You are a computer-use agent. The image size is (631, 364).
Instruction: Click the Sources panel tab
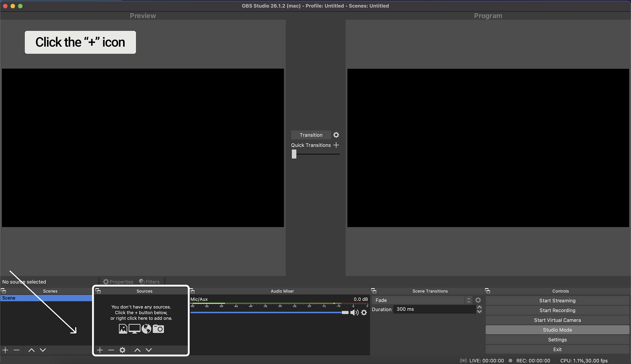pyautogui.click(x=144, y=290)
